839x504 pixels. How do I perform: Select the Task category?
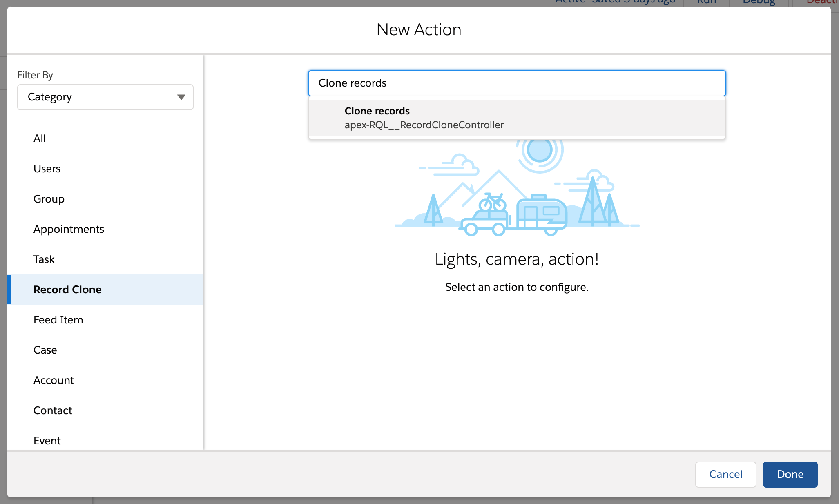[44, 259]
